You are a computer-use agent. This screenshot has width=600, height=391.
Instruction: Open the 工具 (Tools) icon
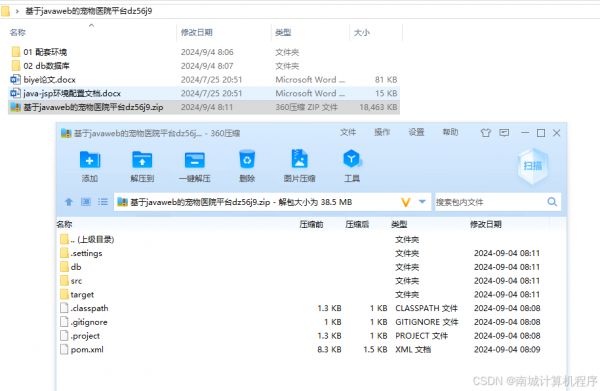352,159
